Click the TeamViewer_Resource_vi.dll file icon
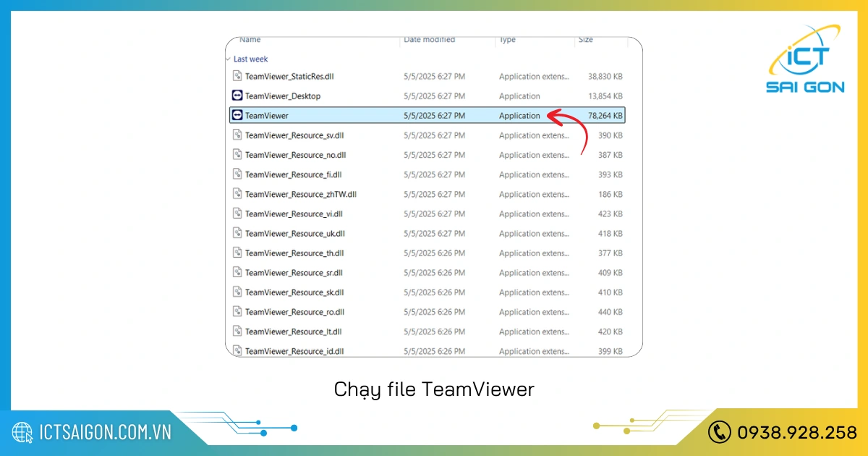868x456 pixels. [237, 213]
